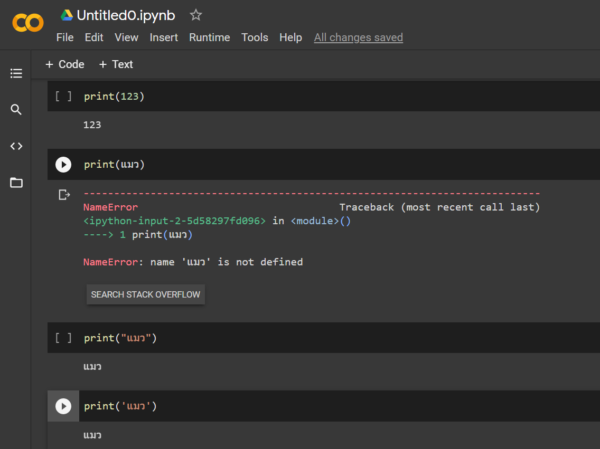Star the notebook with the star icon
Viewport: 600px width, 449px height.
click(x=196, y=15)
